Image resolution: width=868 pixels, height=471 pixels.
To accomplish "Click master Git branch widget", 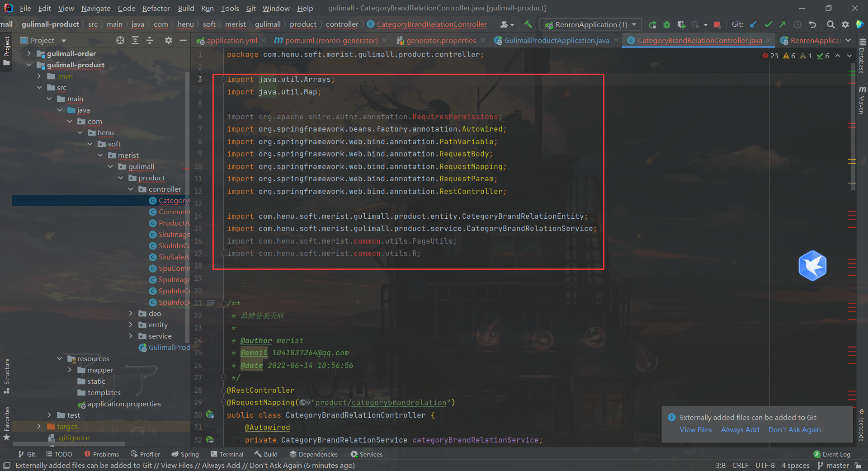I will click(833, 466).
